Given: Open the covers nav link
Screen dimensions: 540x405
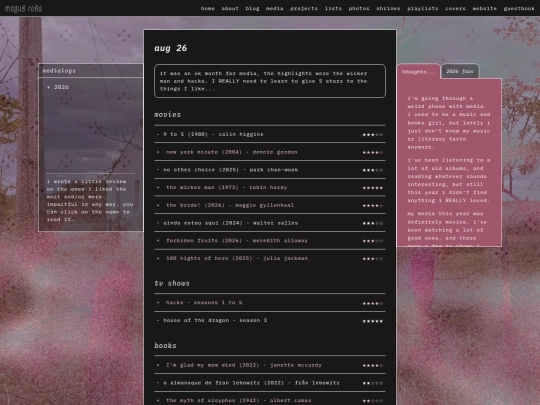Looking at the screenshot, I should [455, 8].
